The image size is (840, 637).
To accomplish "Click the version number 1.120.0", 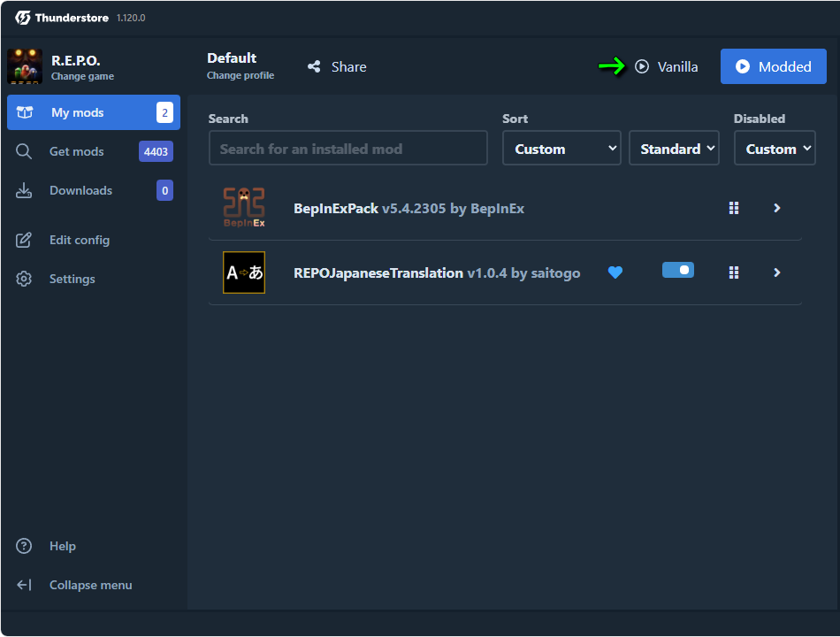I will click(x=131, y=18).
